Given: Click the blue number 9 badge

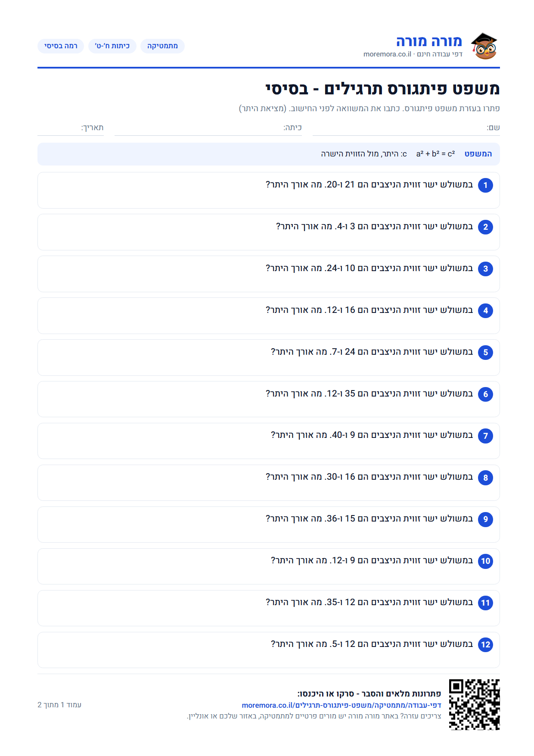Looking at the screenshot, I should coord(485,519).
